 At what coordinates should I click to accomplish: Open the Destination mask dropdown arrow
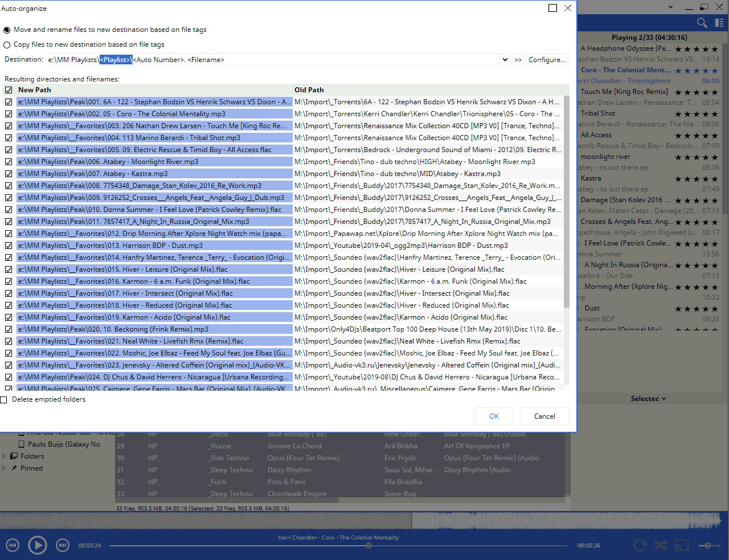tap(505, 60)
